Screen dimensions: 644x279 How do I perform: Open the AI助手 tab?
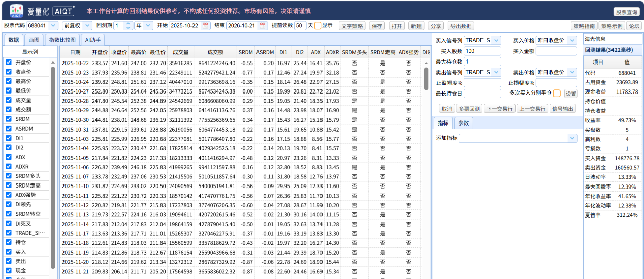coord(93,39)
